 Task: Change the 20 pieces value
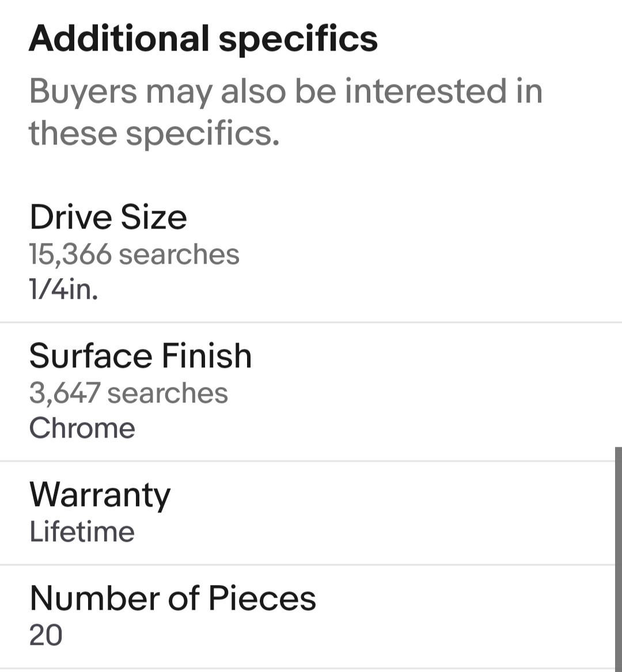(x=46, y=635)
